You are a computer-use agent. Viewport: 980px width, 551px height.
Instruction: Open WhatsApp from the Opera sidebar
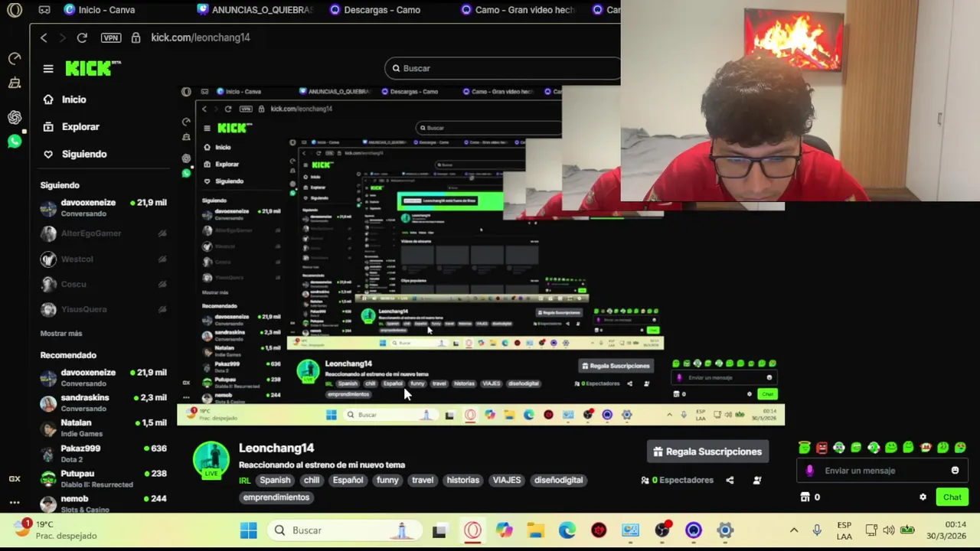pos(15,142)
